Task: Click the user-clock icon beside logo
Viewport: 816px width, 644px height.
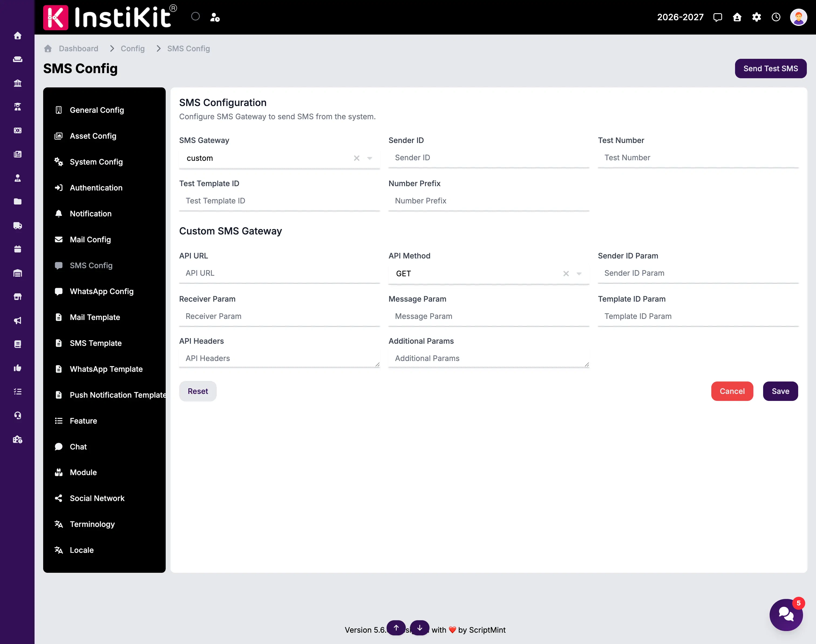Action: click(215, 17)
